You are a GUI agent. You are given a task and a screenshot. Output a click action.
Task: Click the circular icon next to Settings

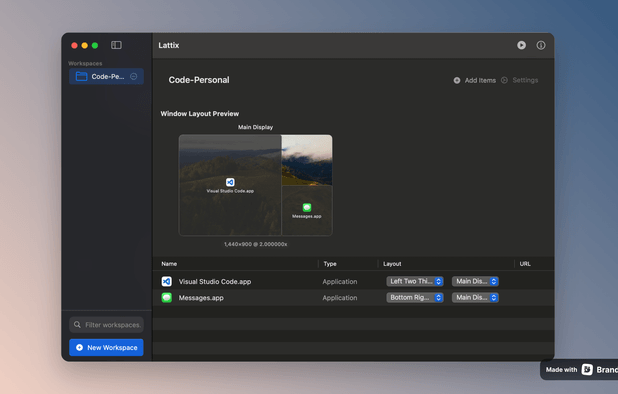pyautogui.click(x=504, y=80)
